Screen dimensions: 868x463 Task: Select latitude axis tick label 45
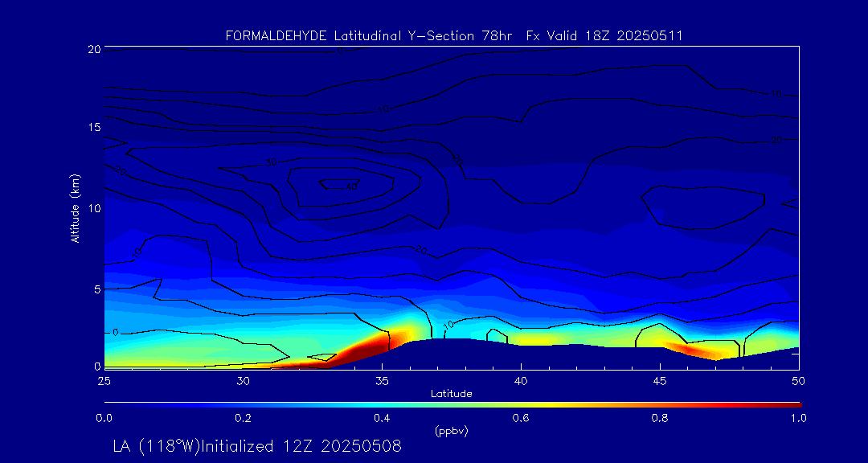[x=660, y=381]
